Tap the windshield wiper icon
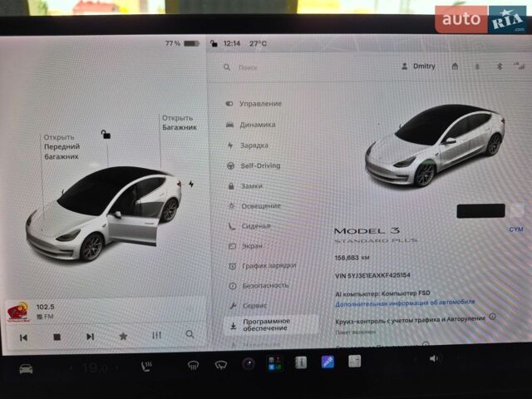The image size is (532, 399). 220,365
